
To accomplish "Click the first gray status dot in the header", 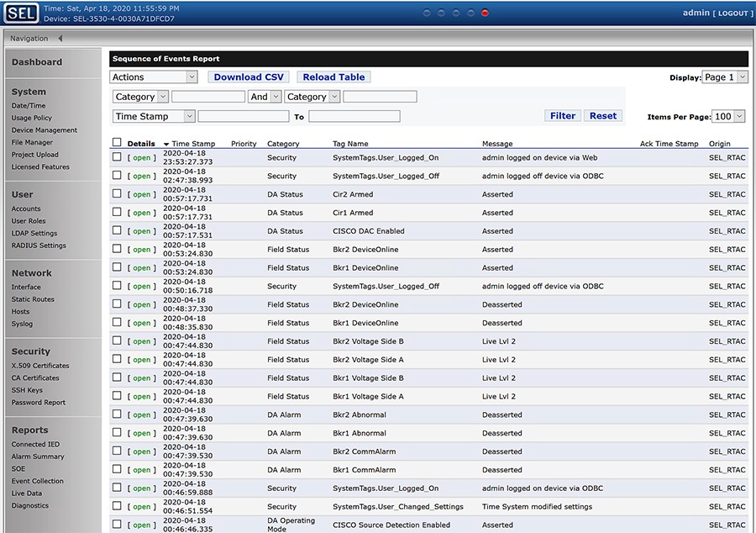I will click(x=427, y=13).
